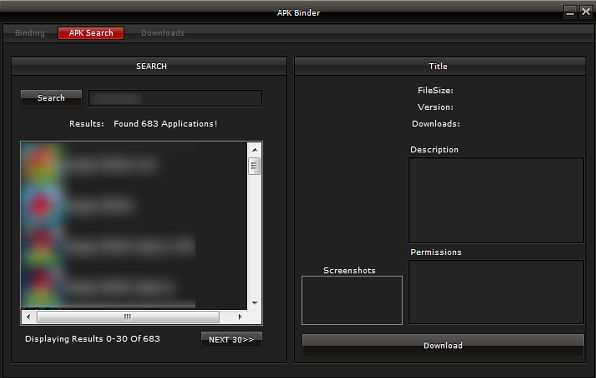Click the NEXT 30>> button

(231, 340)
